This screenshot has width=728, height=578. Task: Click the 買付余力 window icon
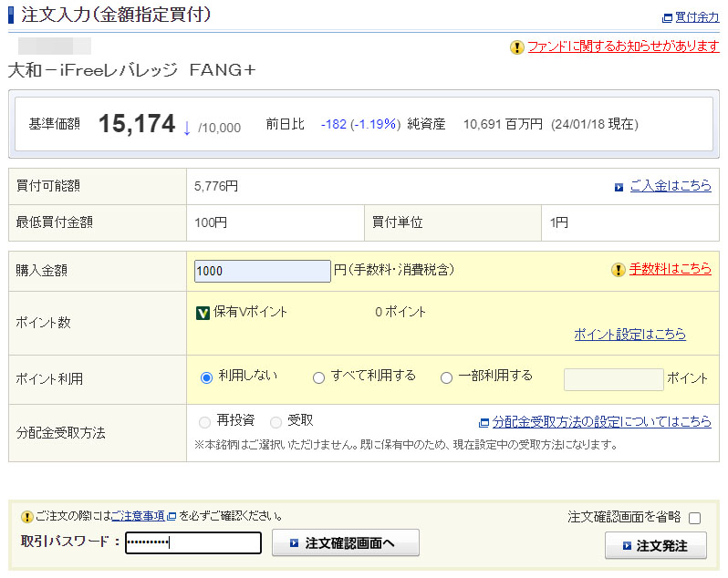(x=667, y=17)
